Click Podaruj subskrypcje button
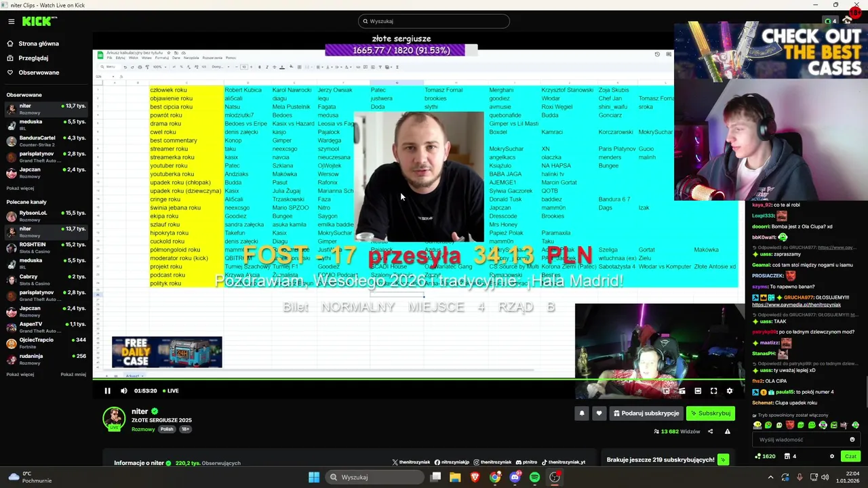The width and height of the screenshot is (868, 488). 646,413
